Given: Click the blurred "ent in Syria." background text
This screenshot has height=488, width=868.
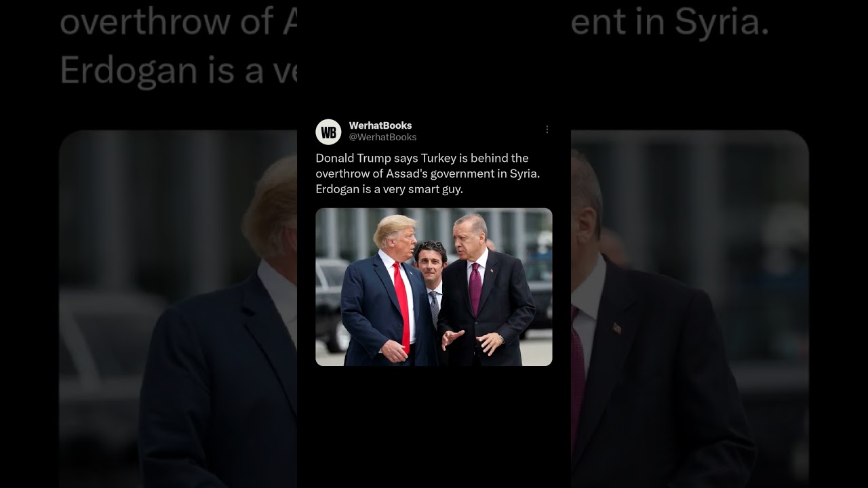Looking at the screenshot, I should (x=670, y=22).
